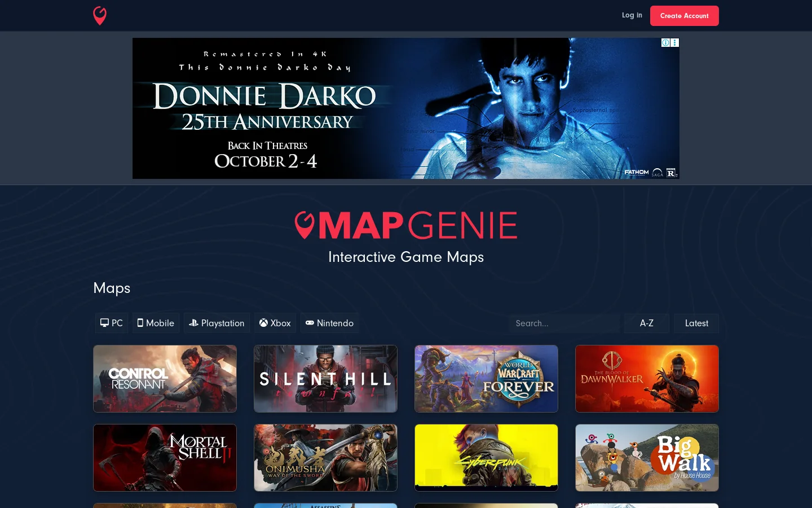Focus the maps Search field
This screenshot has height=508, width=812.
click(x=564, y=323)
